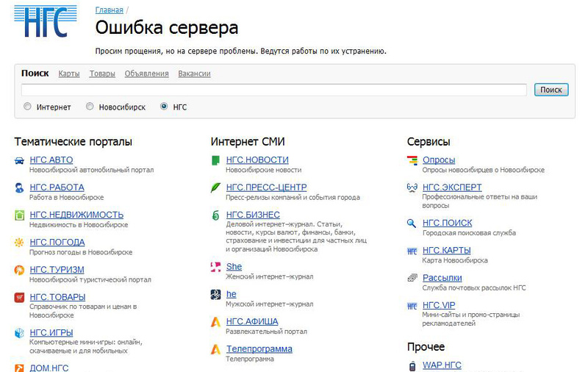Open the НГС.ИГРЫ link
588x372 pixels.
point(51,332)
